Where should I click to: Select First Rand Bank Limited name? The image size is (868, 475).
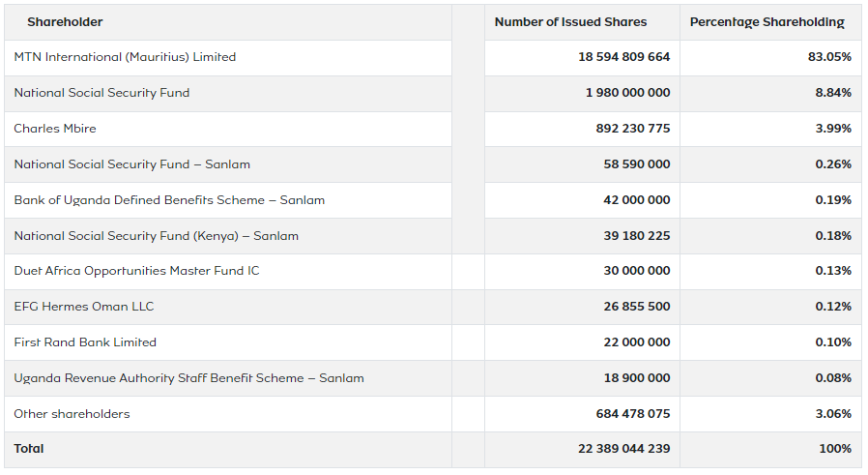point(85,342)
